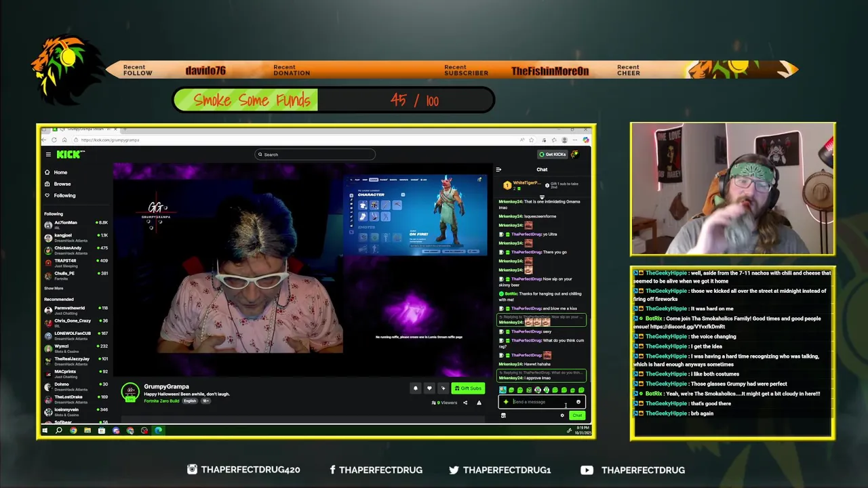Report stream with warning triangle icon

pos(479,403)
